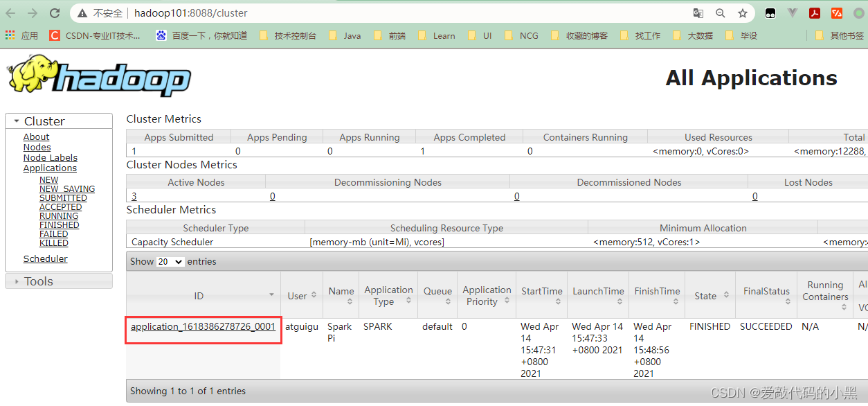The width and height of the screenshot is (868, 406).
Task: Open the UI bookmark folder
Action: tap(480, 35)
